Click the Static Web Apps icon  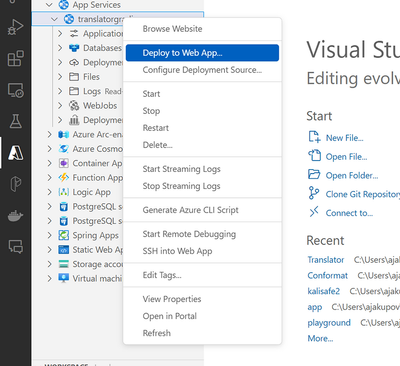(63, 250)
